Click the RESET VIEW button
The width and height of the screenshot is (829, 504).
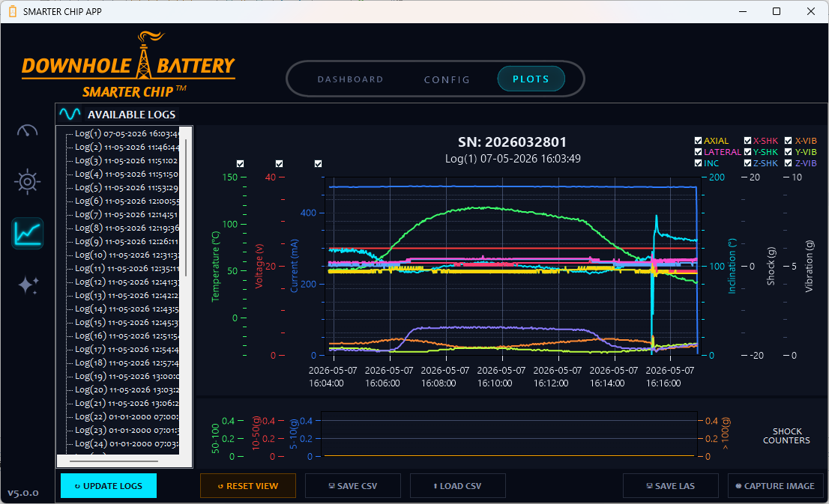(248, 486)
